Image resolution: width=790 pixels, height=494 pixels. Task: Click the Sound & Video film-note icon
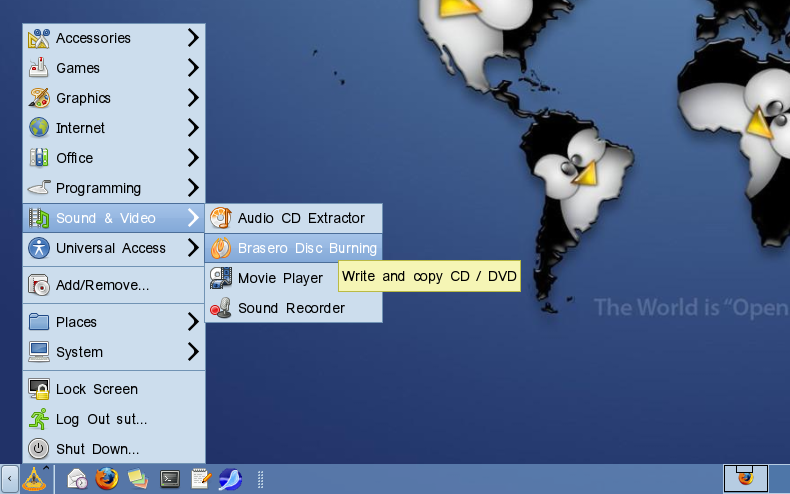[x=39, y=218]
